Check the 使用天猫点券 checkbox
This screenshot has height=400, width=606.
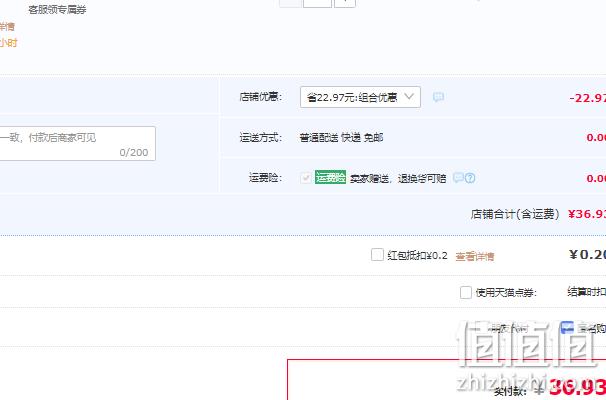click(466, 292)
